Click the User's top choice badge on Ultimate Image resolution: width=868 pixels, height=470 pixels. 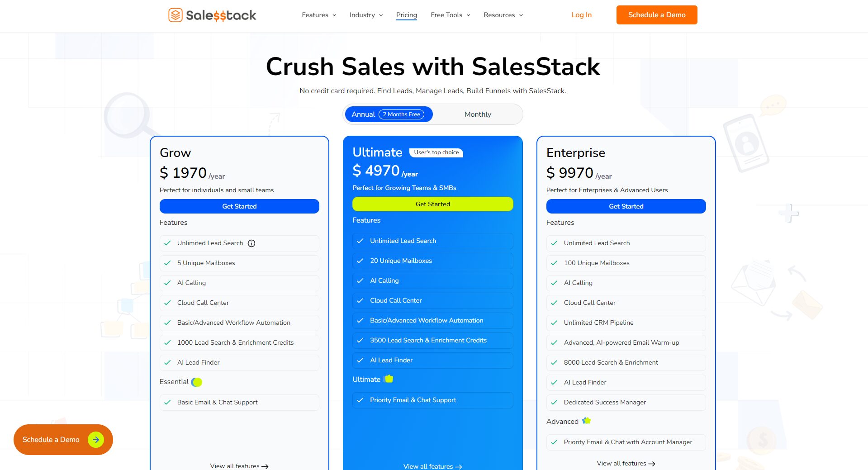[x=436, y=152]
